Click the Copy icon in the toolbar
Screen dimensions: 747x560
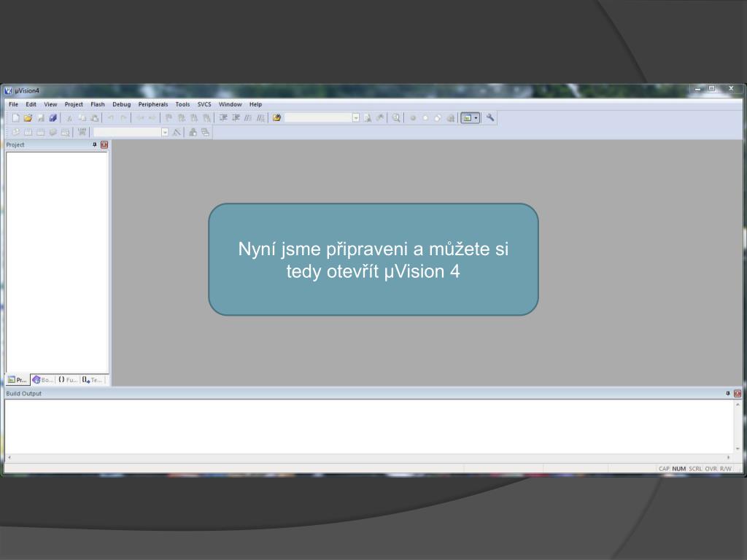pos(82,118)
